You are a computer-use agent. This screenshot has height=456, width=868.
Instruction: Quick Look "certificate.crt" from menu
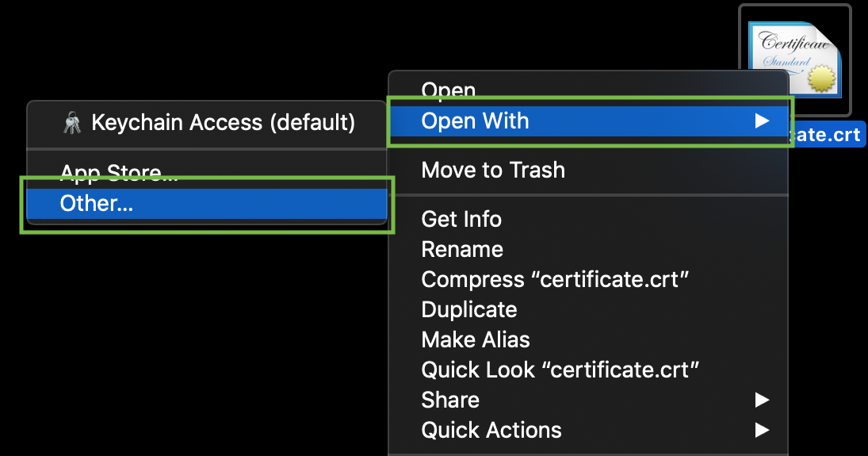tap(560, 370)
